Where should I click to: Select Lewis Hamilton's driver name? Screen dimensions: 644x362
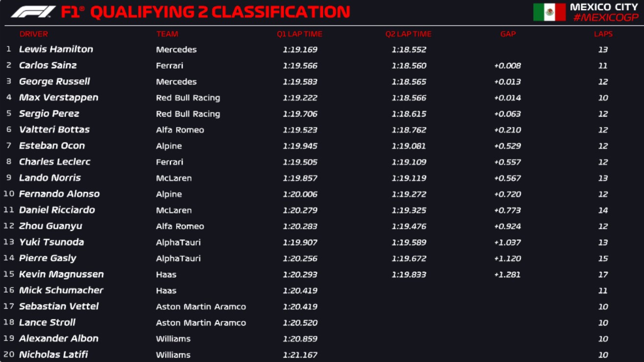click(x=56, y=49)
